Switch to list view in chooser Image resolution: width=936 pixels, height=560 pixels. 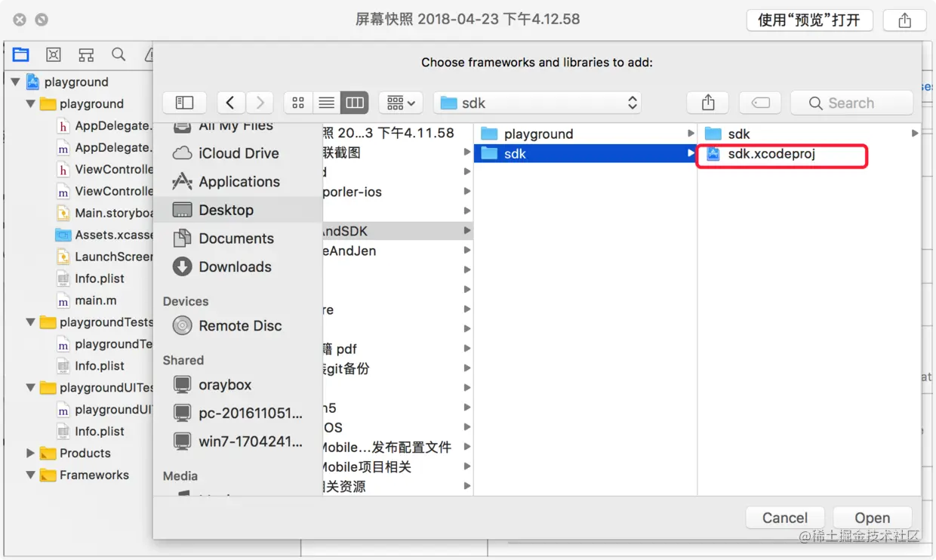tap(326, 103)
